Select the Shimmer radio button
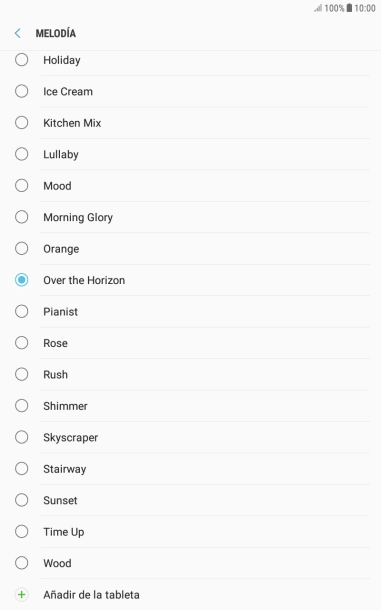 click(x=21, y=406)
